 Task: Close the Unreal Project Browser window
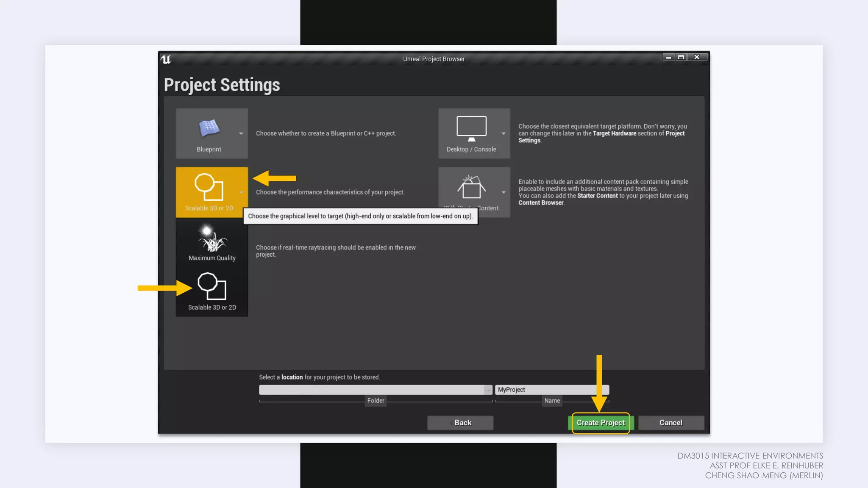[x=697, y=57]
